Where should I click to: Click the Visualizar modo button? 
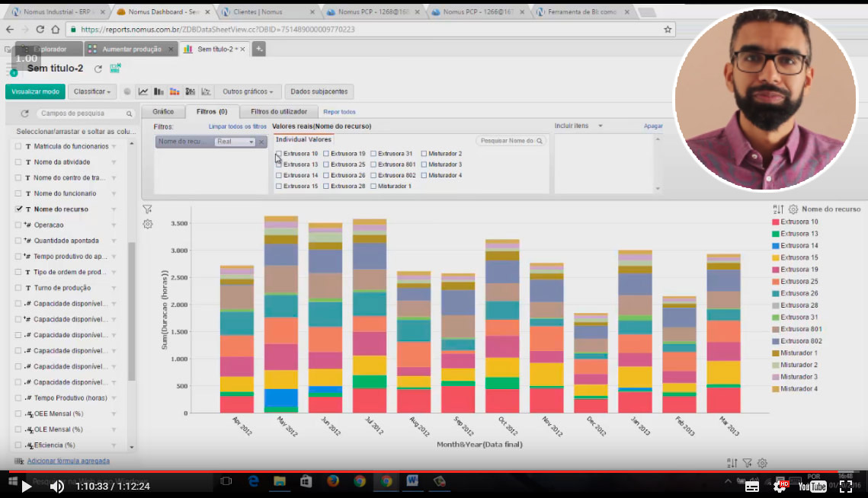pyautogui.click(x=35, y=91)
